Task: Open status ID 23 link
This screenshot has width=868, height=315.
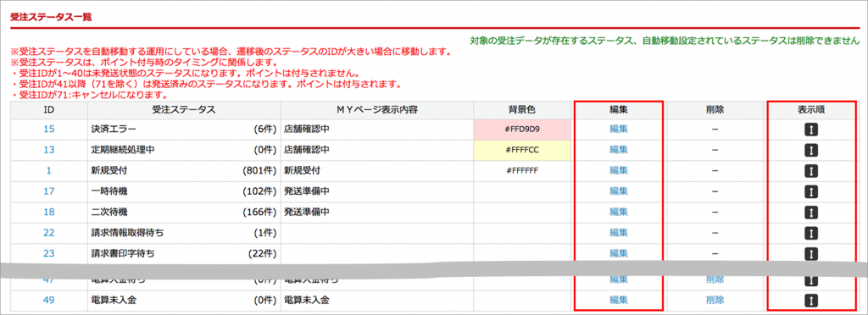Action: pyautogui.click(x=48, y=254)
